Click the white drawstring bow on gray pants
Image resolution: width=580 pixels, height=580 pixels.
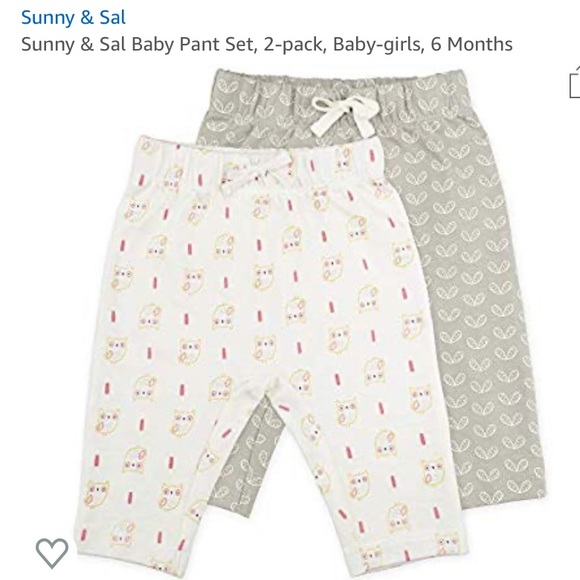pyautogui.click(x=344, y=113)
